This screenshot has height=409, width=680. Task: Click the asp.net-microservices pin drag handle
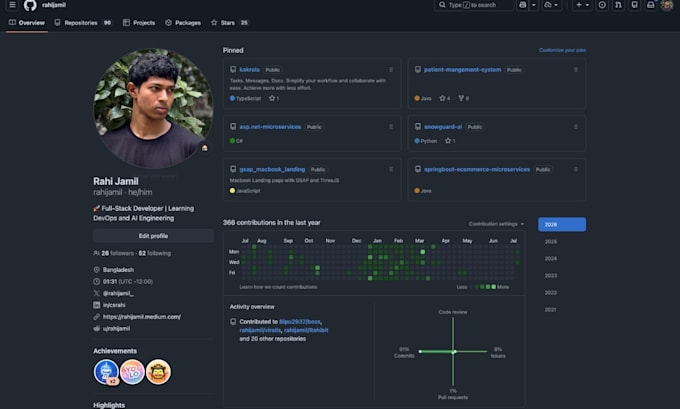click(x=391, y=127)
